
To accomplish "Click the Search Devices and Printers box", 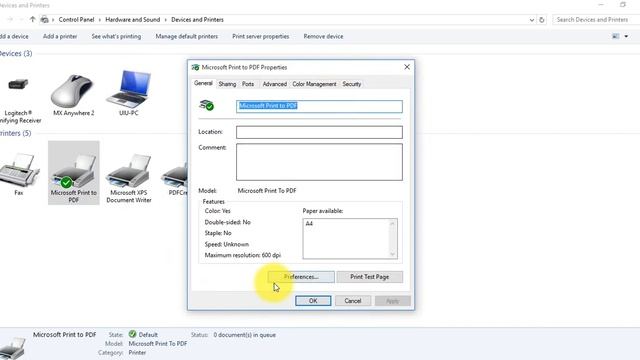I will (596, 20).
